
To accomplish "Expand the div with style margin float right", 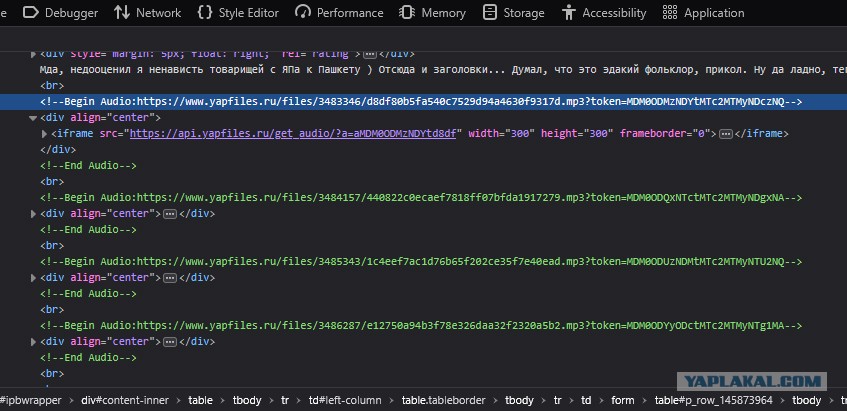I will [x=33, y=54].
